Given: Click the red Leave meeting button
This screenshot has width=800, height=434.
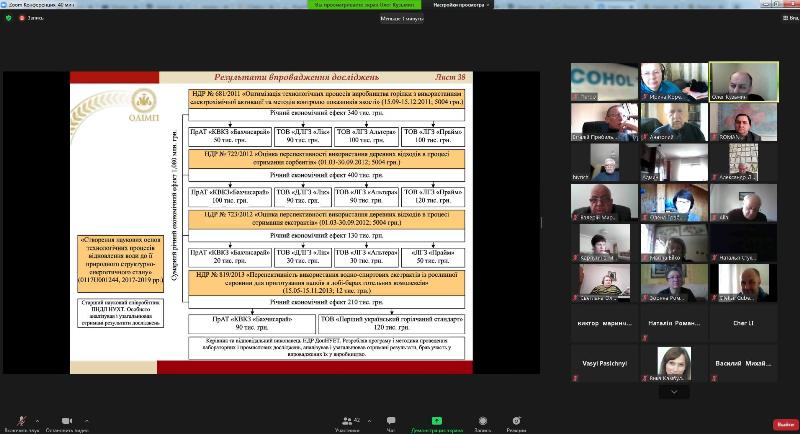Looking at the screenshot, I should 786,424.
